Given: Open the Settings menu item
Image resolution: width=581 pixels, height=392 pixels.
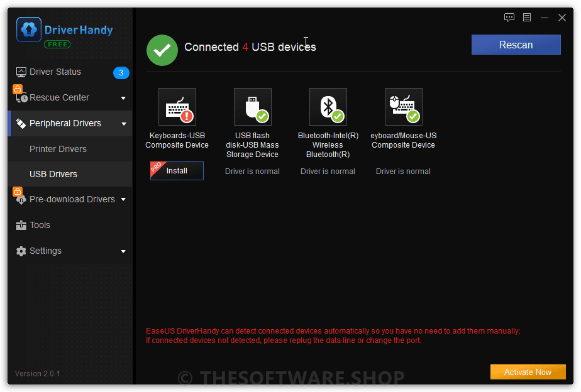Looking at the screenshot, I should pyautogui.click(x=70, y=251).
